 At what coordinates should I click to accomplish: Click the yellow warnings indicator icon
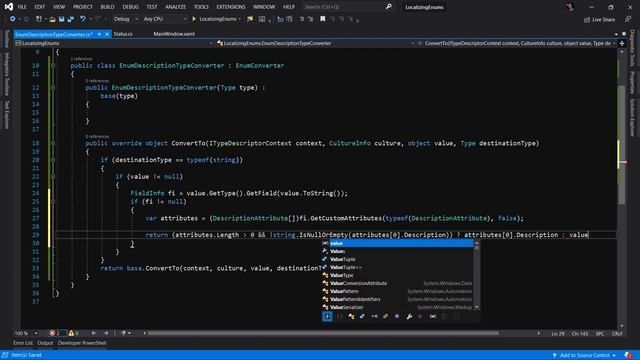coord(71,333)
